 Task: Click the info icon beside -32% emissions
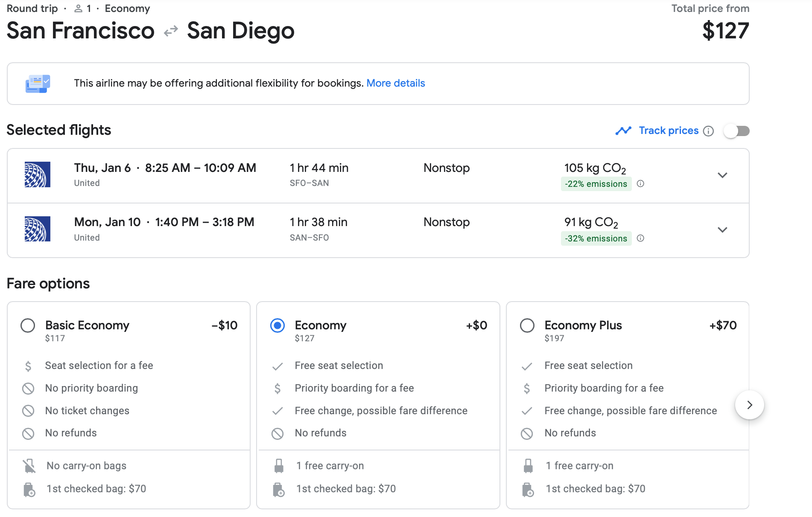640,238
